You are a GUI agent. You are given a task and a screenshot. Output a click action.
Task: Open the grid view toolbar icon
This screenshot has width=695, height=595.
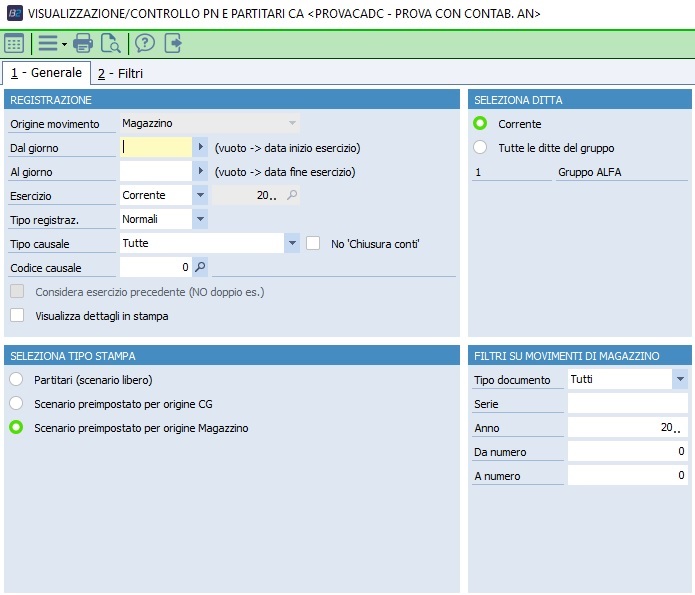(14, 43)
